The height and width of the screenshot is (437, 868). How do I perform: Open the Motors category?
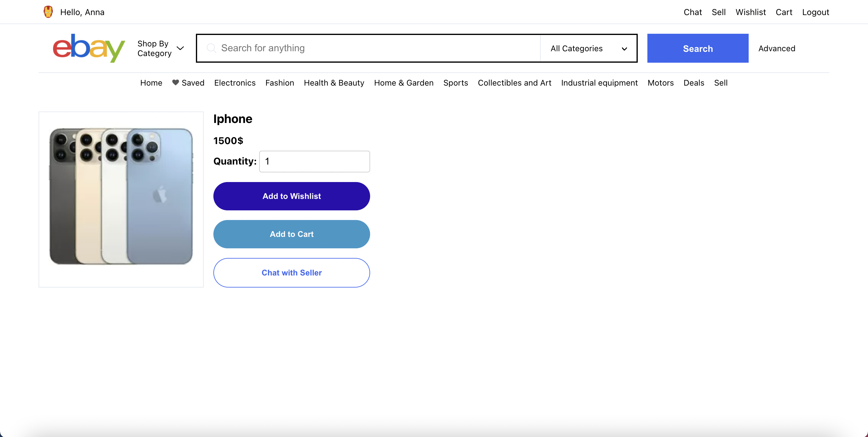pyautogui.click(x=660, y=83)
